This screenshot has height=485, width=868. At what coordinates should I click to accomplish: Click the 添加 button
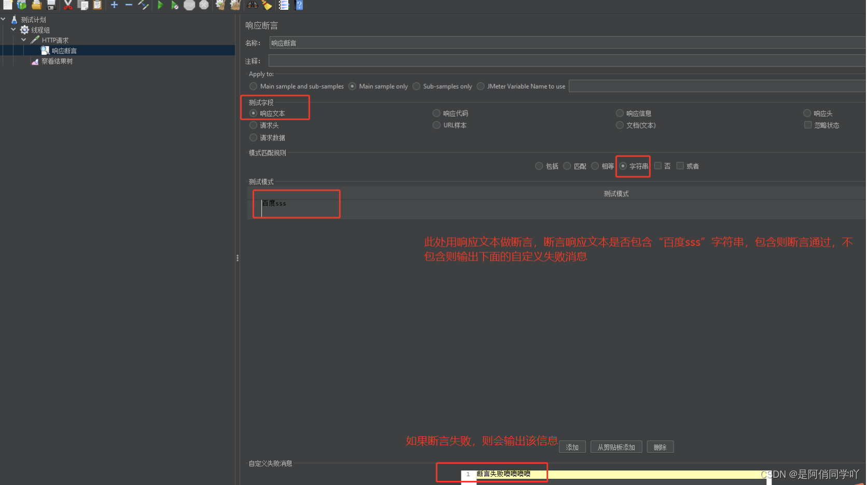[x=572, y=447]
